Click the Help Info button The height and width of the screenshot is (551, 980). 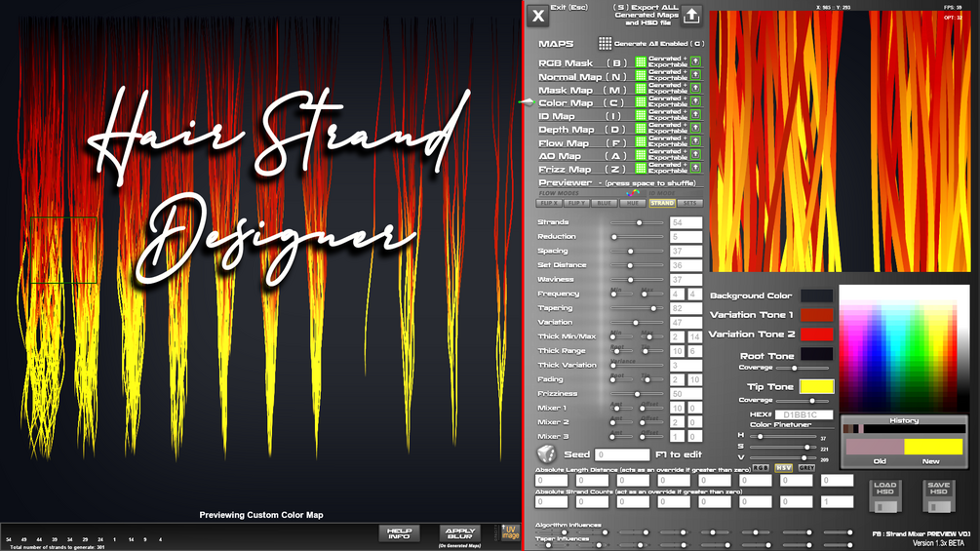400,532
